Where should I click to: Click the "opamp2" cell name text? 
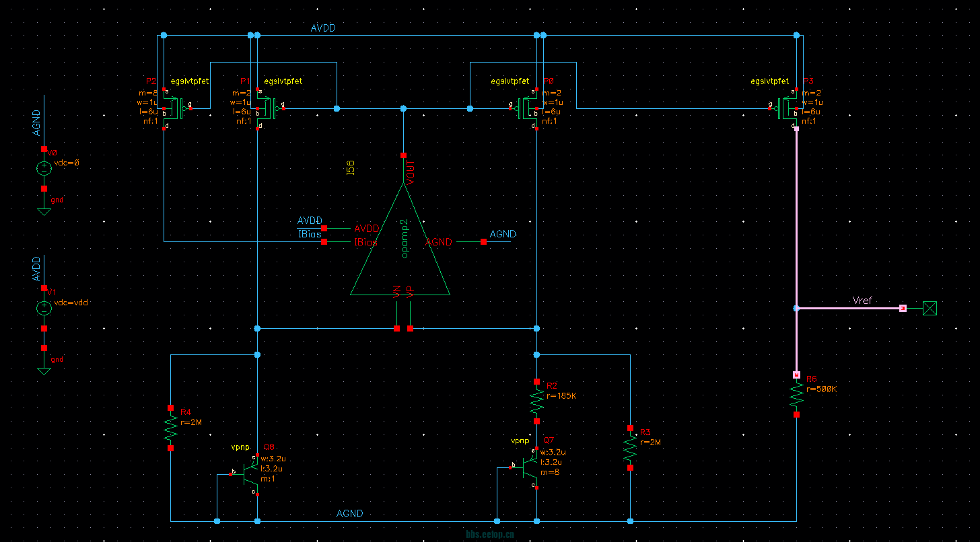(x=405, y=238)
